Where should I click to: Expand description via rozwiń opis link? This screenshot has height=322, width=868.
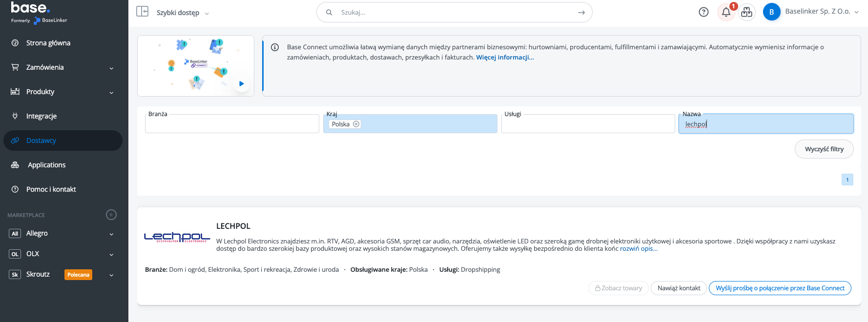(x=639, y=249)
